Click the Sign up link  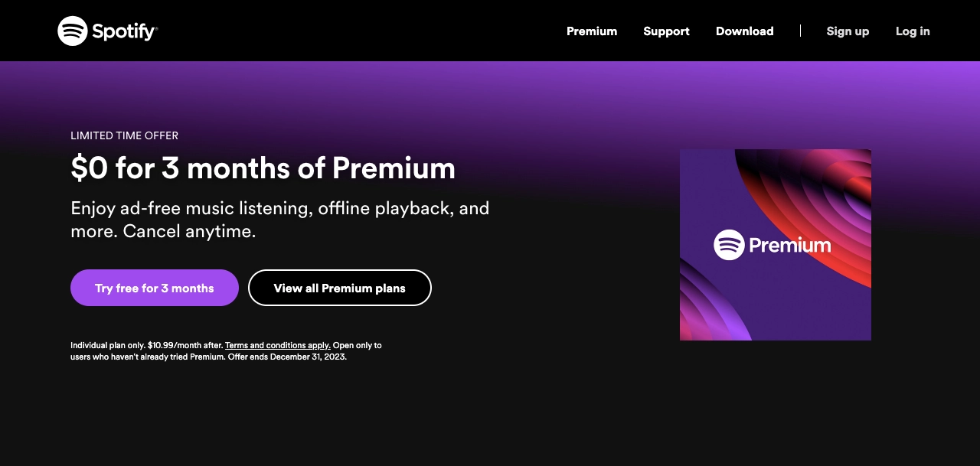[x=848, y=31]
